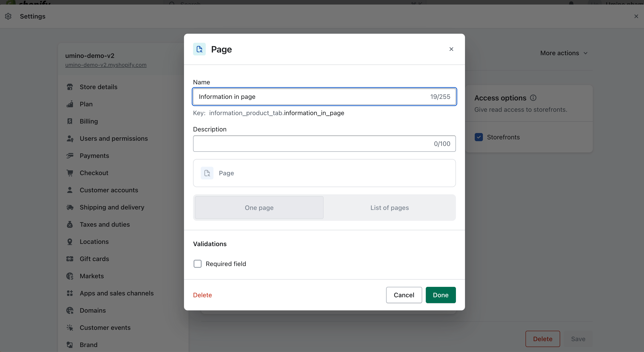This screenshot has width=644, height=352.
Task: Click the Access options info icon
Action: point(533,98)
